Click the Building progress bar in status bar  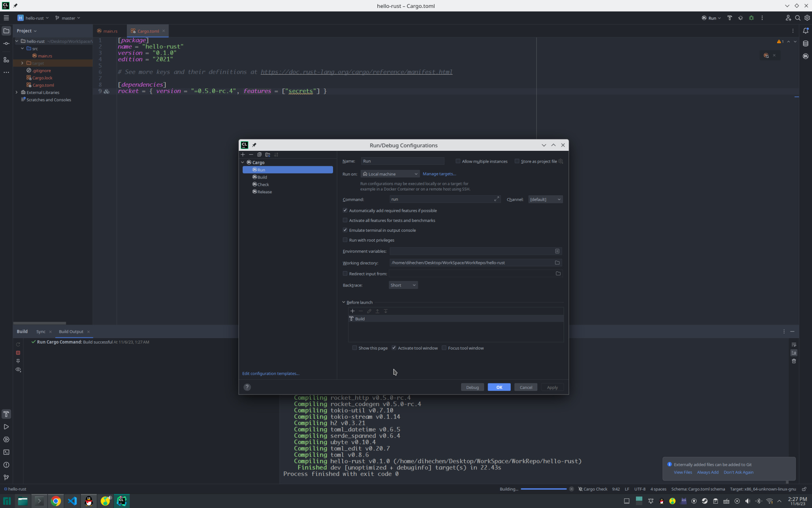[x=543, y=489]
